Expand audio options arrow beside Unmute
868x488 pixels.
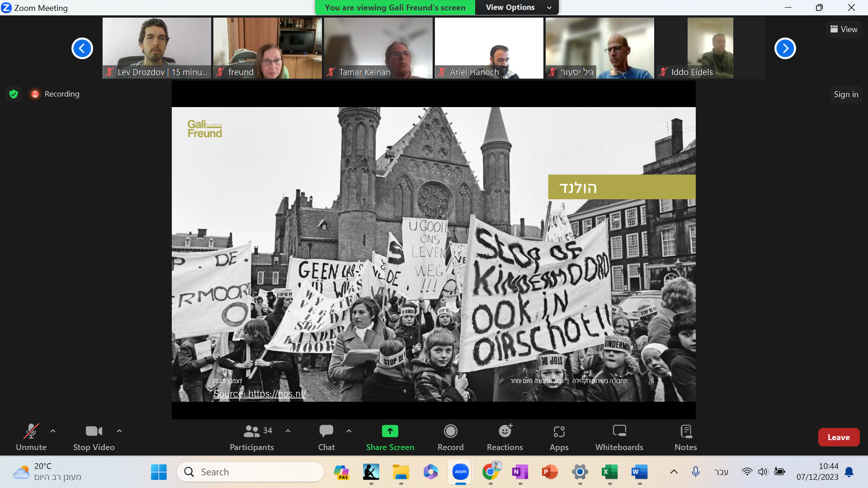[x=53, y=431]
